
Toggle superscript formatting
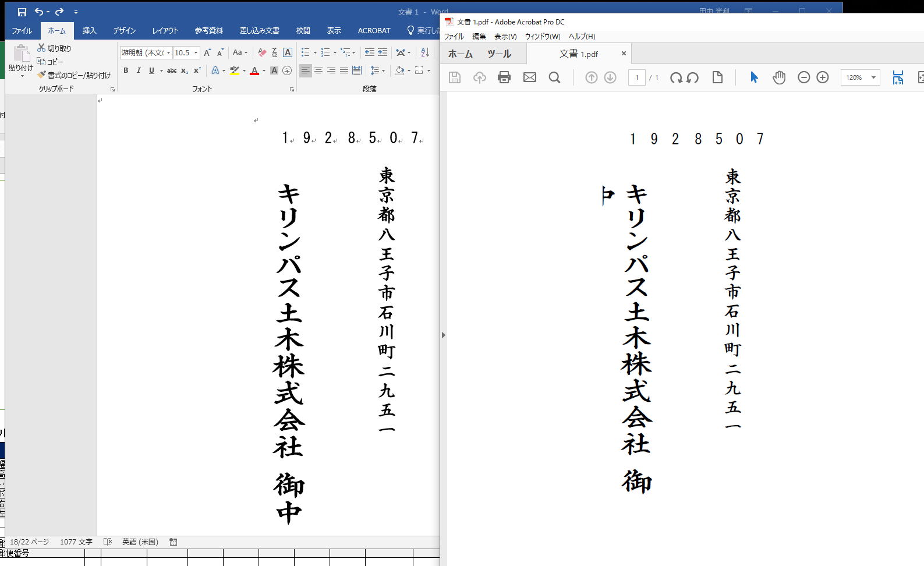(197, 70)
